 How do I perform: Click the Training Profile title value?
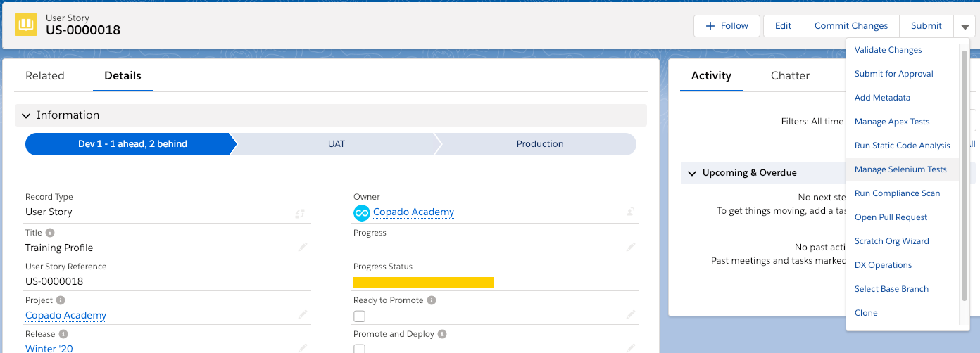59,248
